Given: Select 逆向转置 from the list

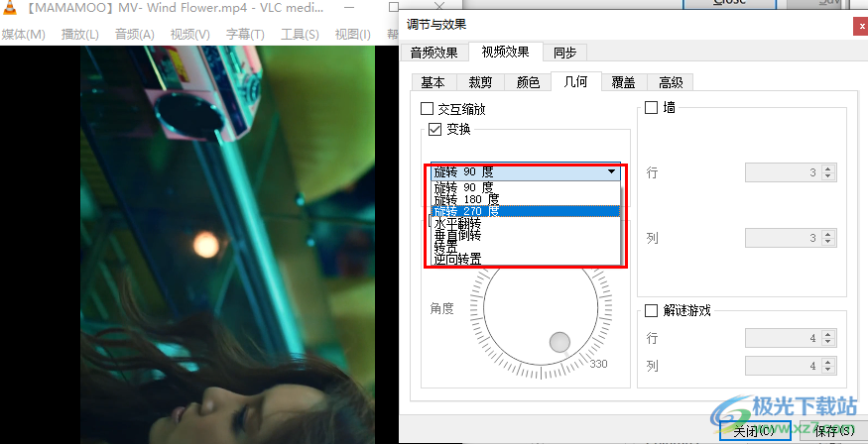Looking at the screenshot, I should (526, 259).
